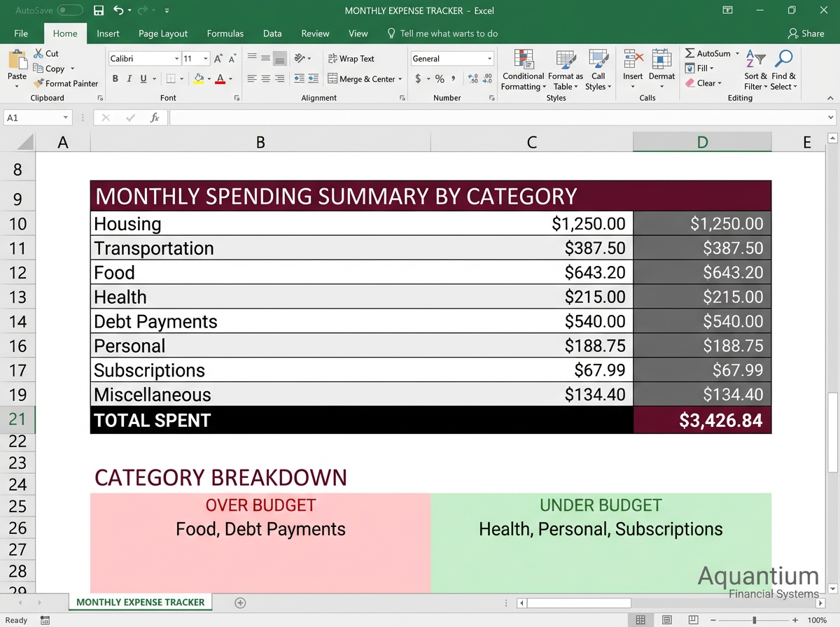The image size is (840, 627).
Task: Apply the Percent Style format
Action: (x=440, y=79)
